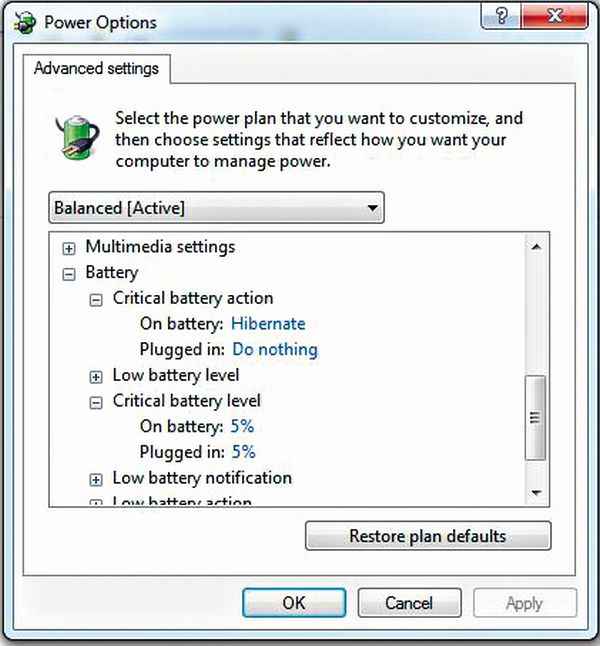Open the Balanced [Active] plan dropdown
The height and width of the screenshot is (646, 600).
tap(217, 208)
